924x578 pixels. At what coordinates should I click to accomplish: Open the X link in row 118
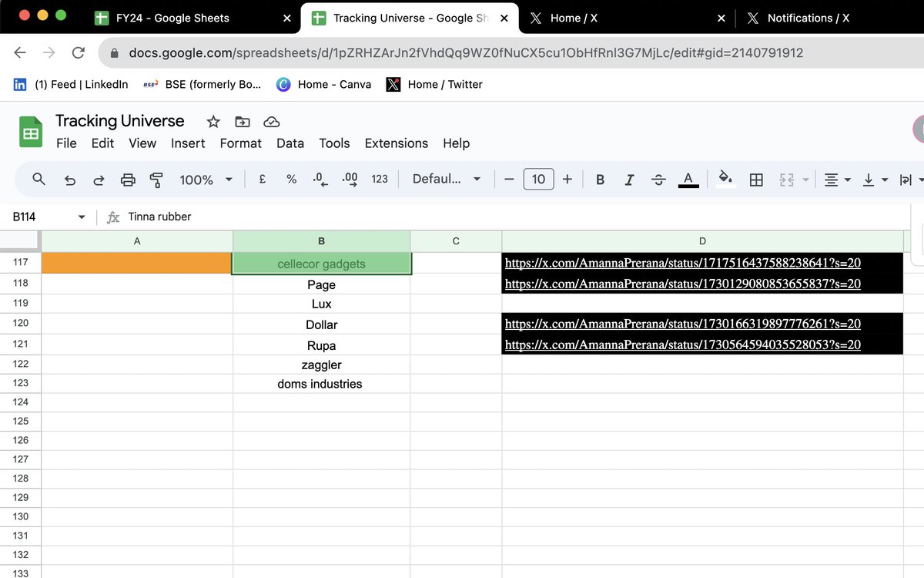682,284
